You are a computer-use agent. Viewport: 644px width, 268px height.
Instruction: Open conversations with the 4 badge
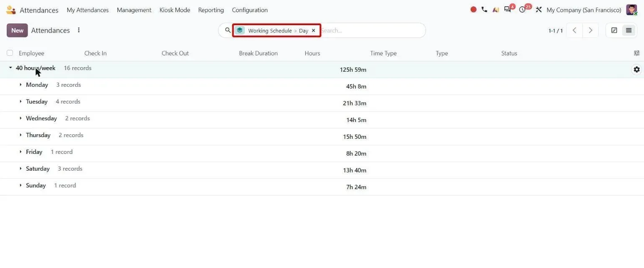[x=508, y=10]
